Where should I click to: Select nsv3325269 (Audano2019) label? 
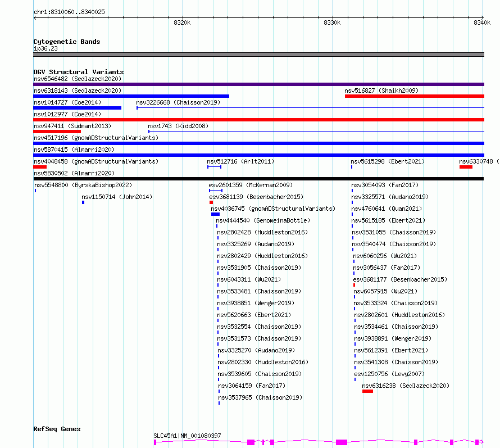[x=256, y=244]
